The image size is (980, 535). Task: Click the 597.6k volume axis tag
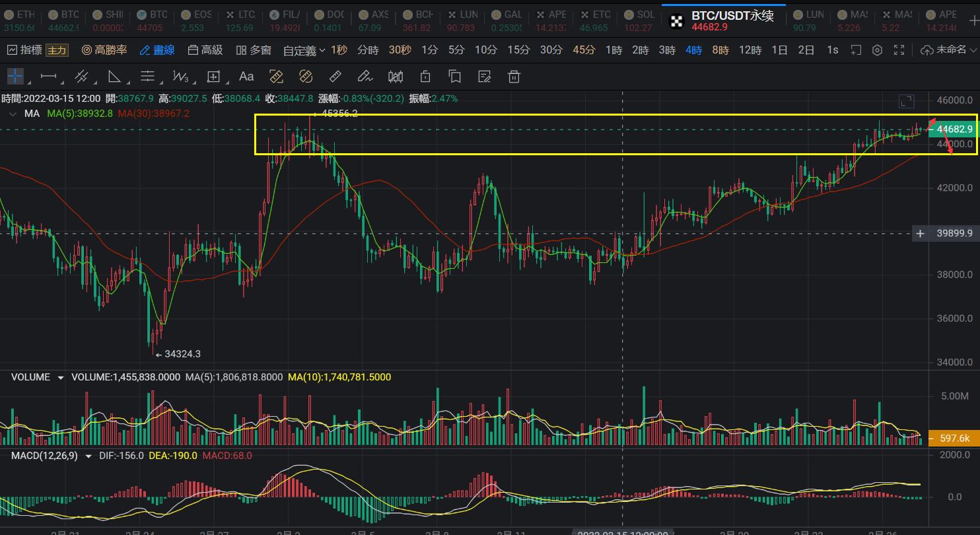(x=954, y=438)
